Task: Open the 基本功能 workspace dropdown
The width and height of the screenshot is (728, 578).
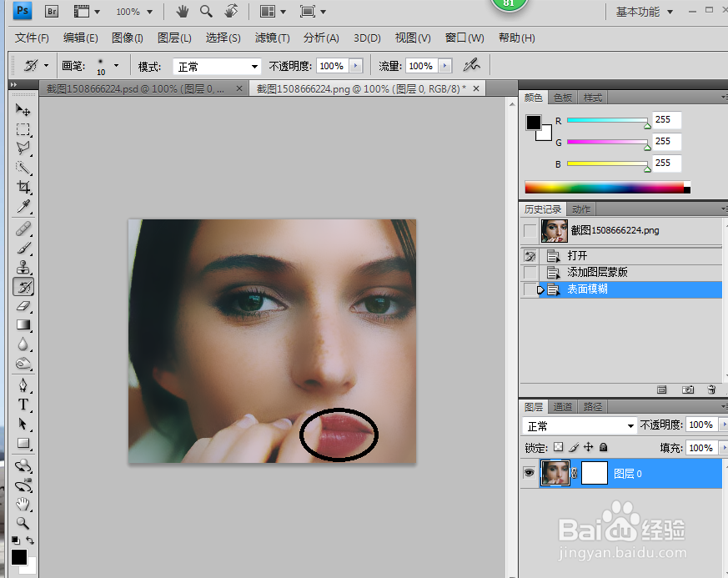Action: (645, 12)
